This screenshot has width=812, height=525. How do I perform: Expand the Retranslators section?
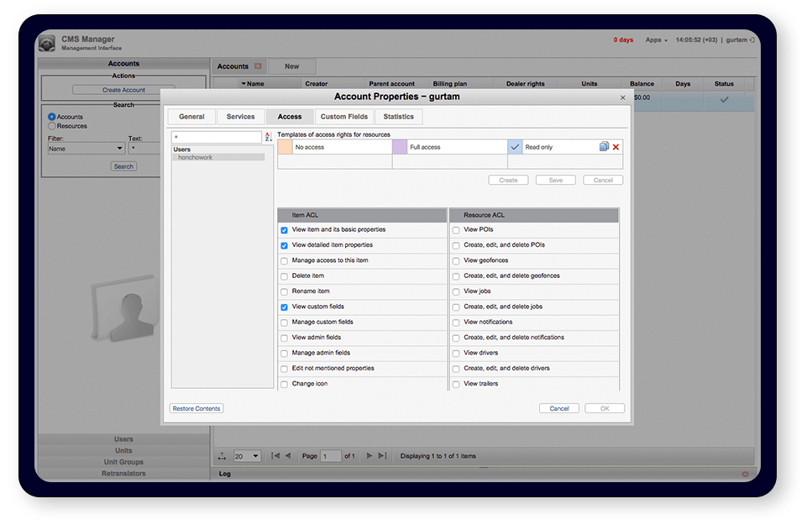[123, 473]
